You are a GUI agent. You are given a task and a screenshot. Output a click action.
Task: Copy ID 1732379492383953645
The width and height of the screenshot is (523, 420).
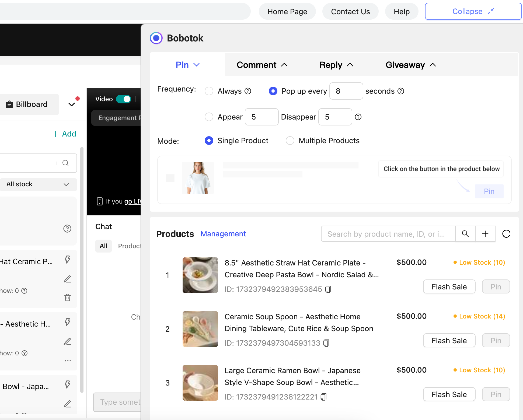coord(328,289)
